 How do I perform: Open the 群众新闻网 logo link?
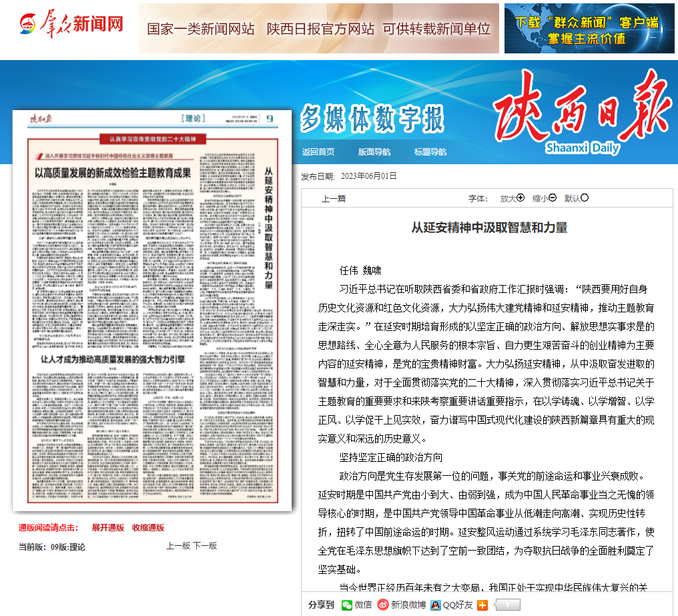click(71, 24)
